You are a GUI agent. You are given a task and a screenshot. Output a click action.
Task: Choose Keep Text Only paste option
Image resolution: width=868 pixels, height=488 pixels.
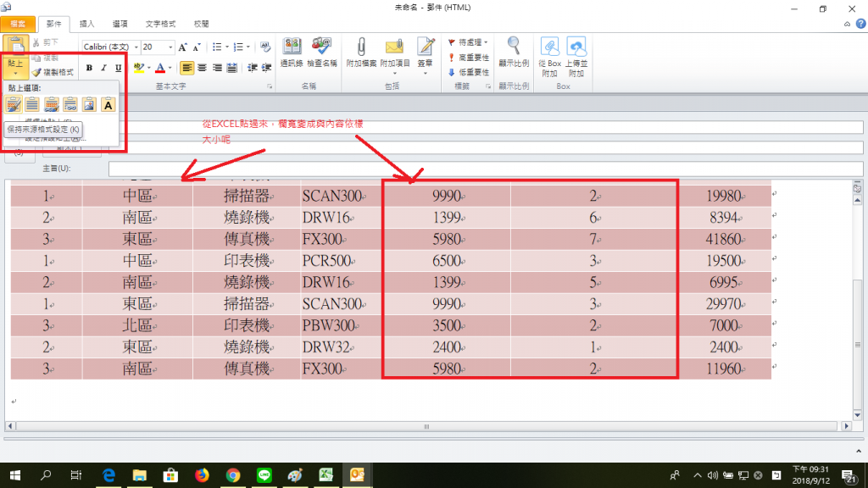[108, 104]
